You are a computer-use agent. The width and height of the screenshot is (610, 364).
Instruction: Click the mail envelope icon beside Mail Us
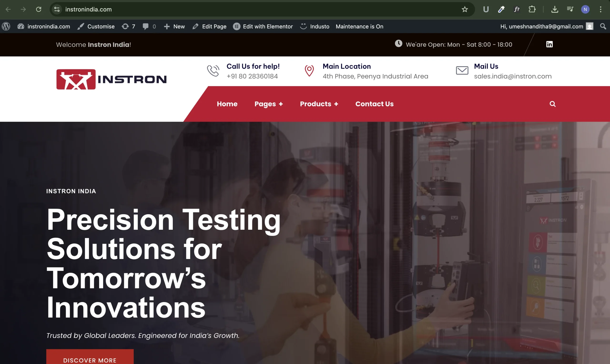coord(462,70)
